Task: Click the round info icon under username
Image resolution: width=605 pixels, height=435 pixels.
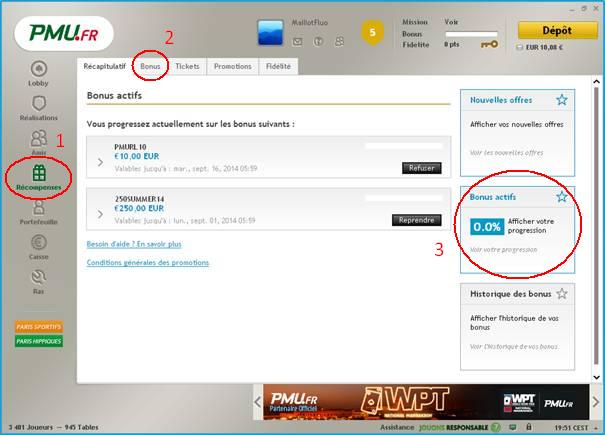Action: click(318, 41)
